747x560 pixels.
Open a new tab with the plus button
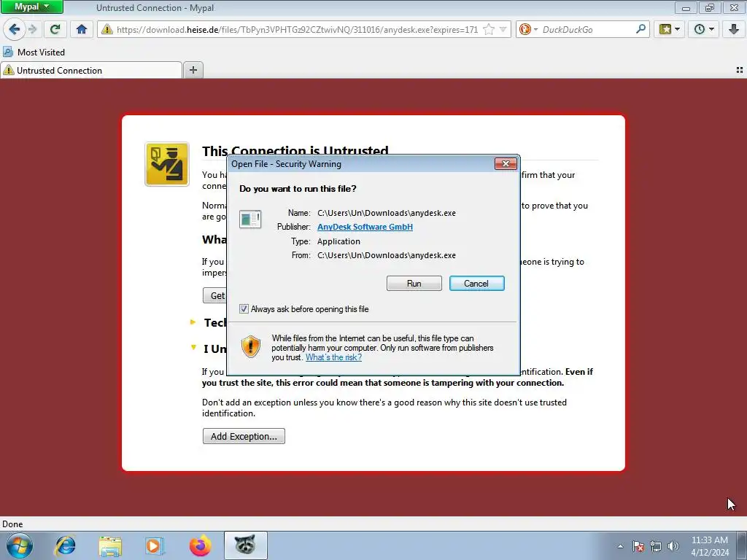point(193,71)
